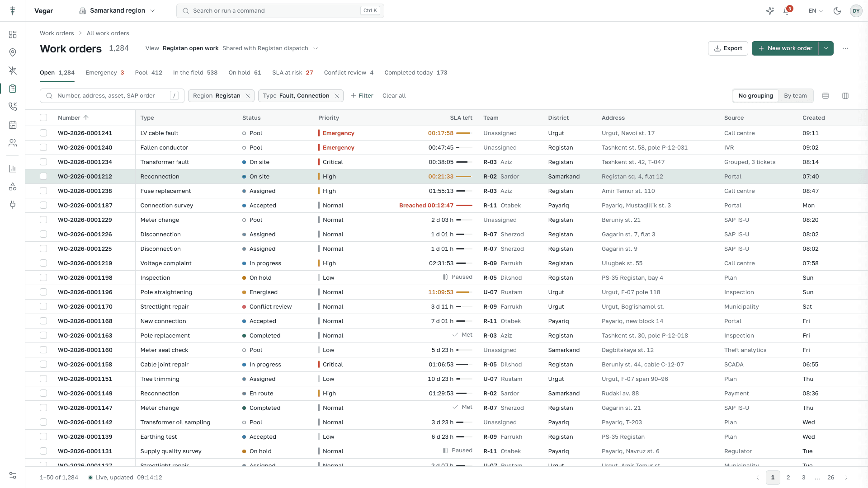
Task: Open the more options ellipsis menu
Action: (x=845, y=48)
